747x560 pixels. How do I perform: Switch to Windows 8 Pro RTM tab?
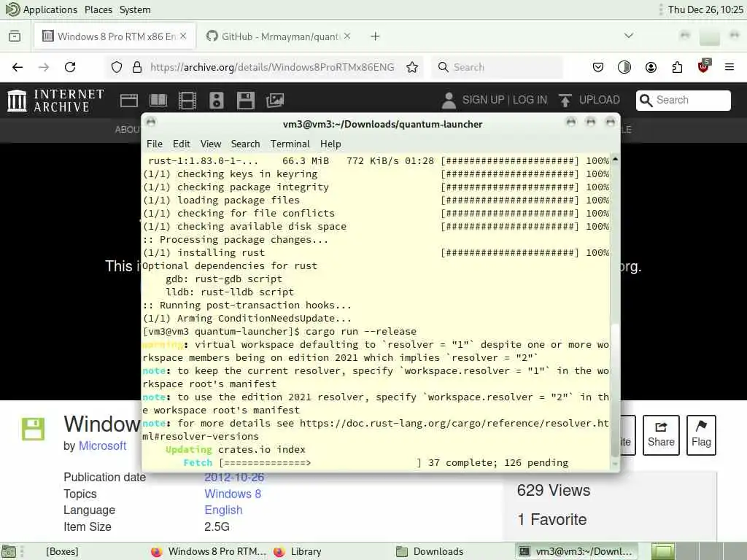point(115,36)
